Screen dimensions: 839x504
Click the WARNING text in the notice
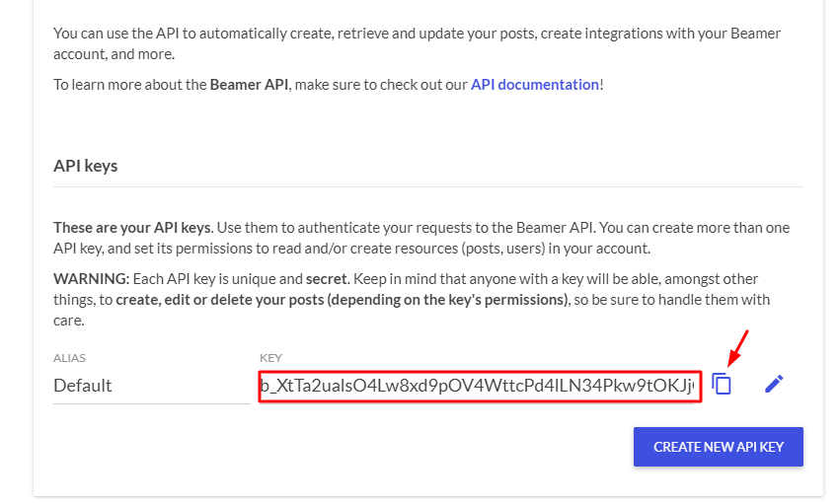(x=91, y=279)
